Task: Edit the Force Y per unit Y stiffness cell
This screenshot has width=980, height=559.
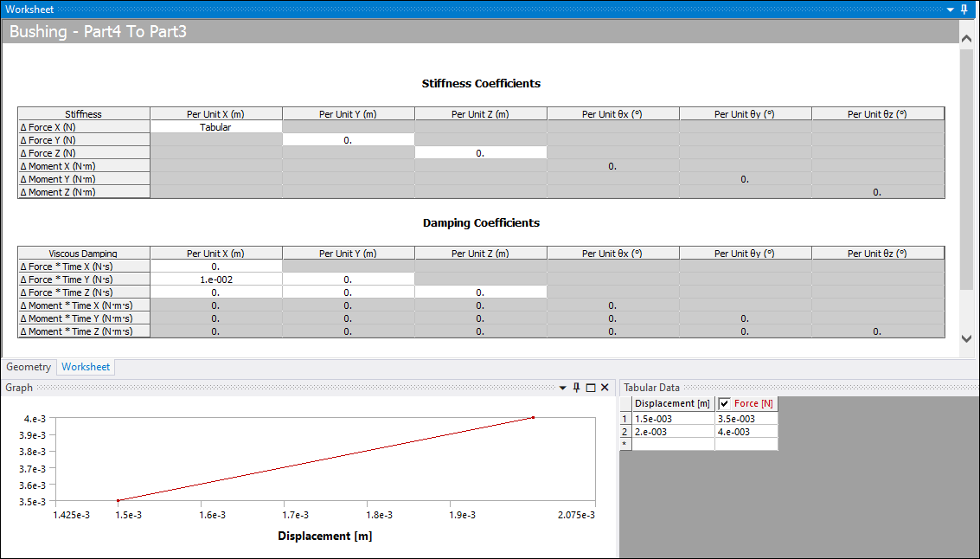Action: [348, 140]
